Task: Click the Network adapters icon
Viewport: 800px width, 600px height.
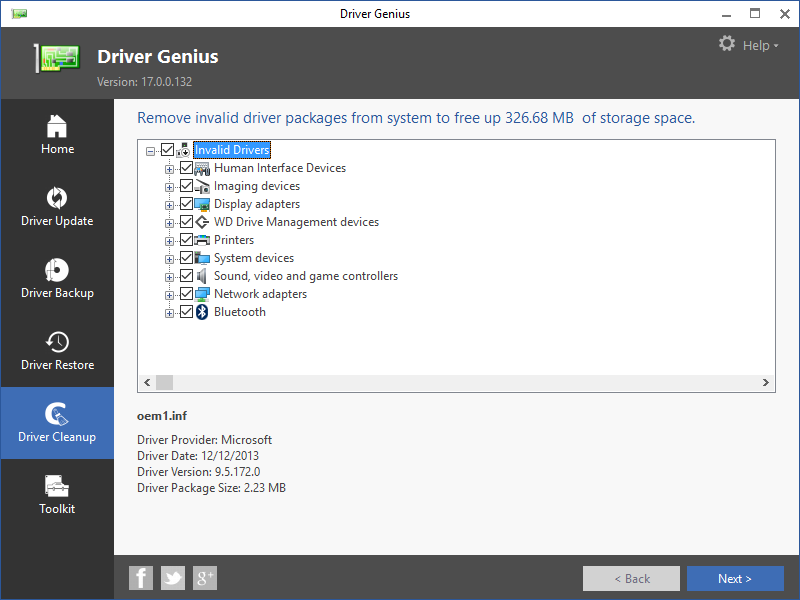Action: pos(202,294)
